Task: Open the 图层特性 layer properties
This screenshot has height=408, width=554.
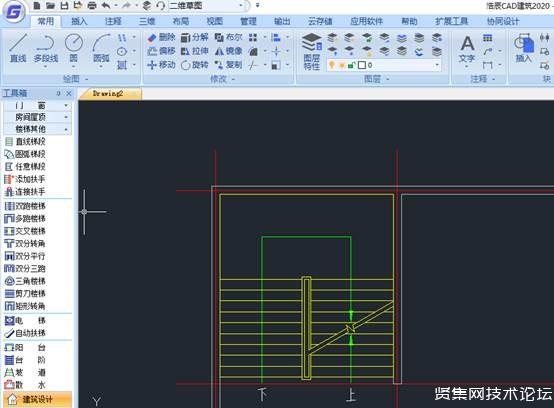Action: [x=312, y=52]
